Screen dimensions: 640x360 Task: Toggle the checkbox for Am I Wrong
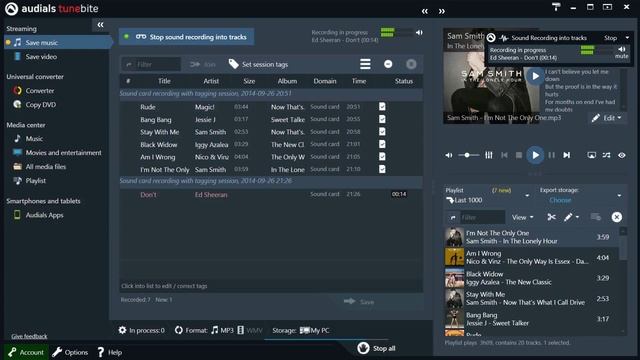(x=382, y=156)
